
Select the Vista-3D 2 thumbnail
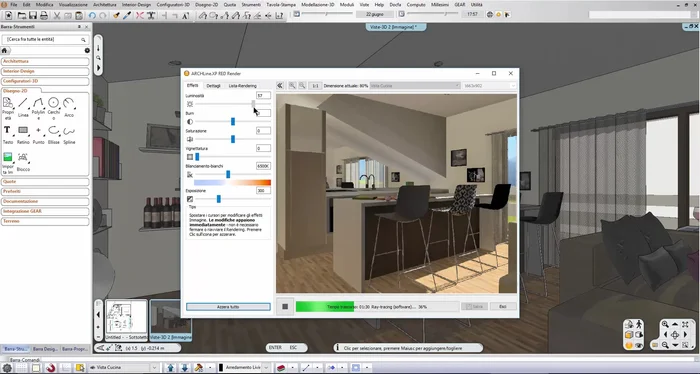170,320
